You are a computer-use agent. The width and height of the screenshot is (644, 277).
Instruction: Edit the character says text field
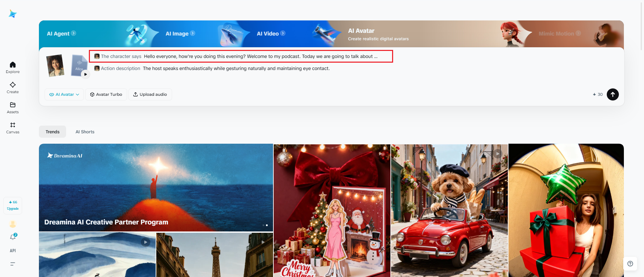pyautogui.click(x=241, y=56)
